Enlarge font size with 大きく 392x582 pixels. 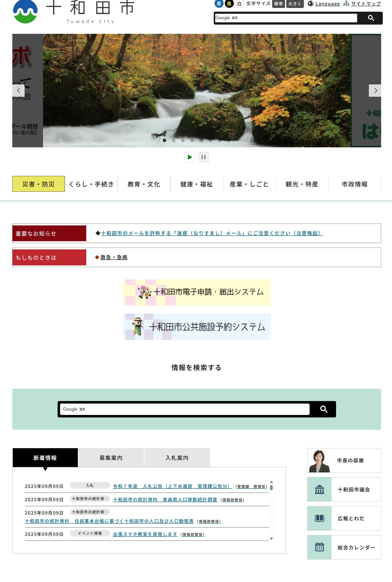coord(294,4)
